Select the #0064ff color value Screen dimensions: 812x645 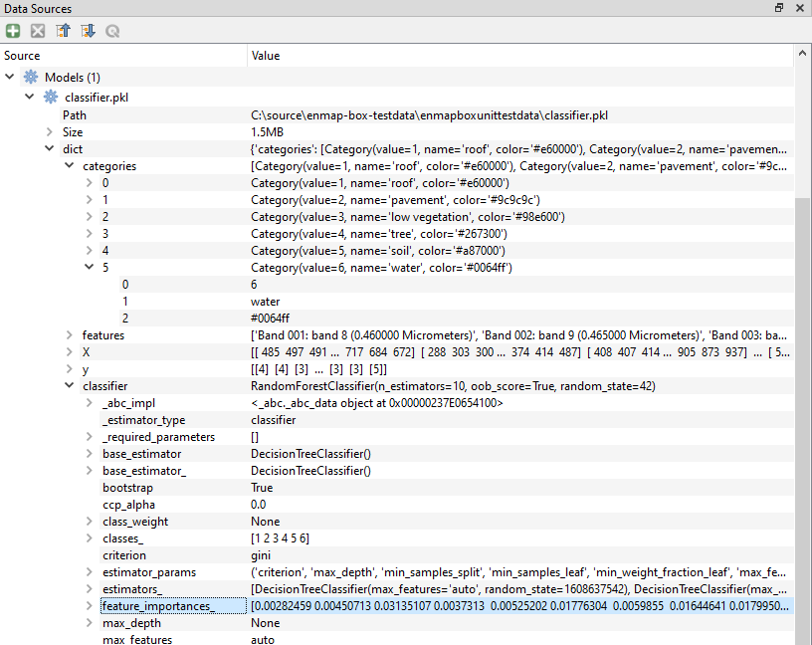270,319
